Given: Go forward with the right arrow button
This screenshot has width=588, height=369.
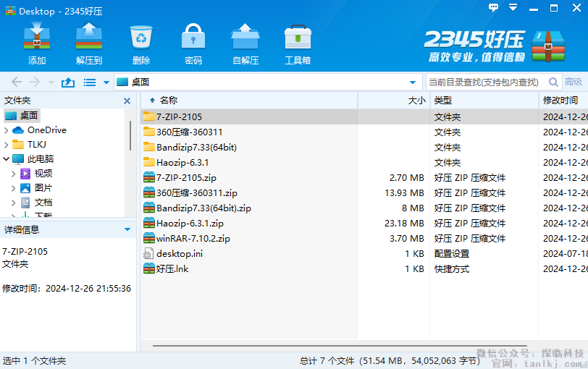Looking at the screenshot, I should (x=35, y=82).
